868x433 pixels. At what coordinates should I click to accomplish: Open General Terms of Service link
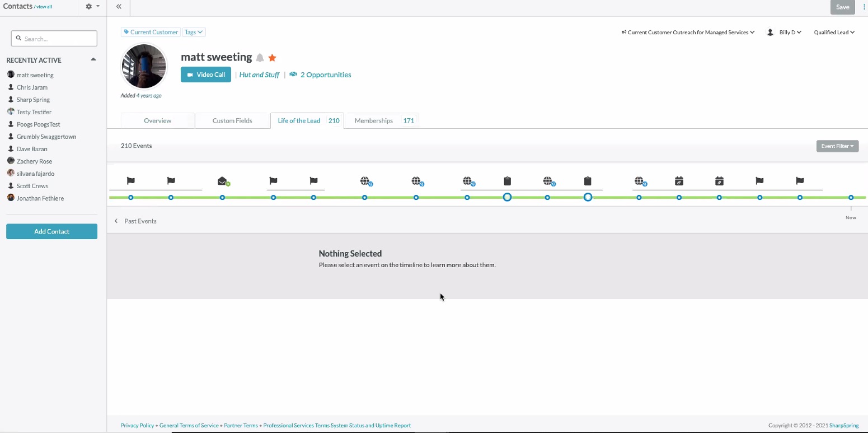[189, 426]
